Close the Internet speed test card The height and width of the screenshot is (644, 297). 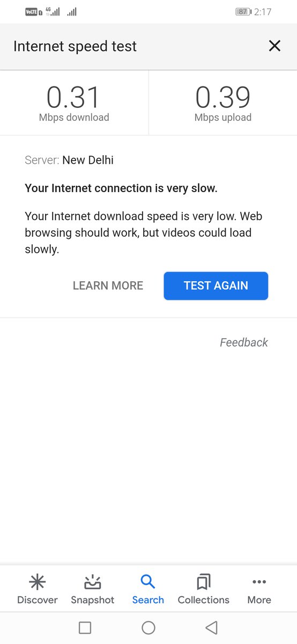274,46
